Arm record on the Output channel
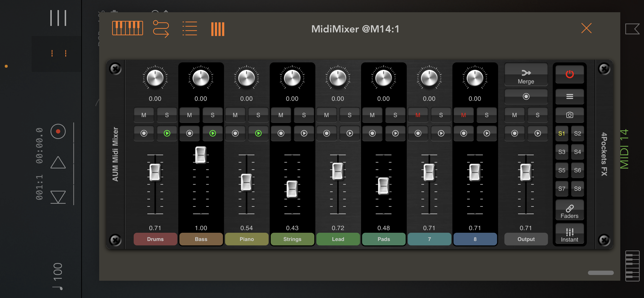This screenshot has height=298, width=644. [x=514, y=133]
